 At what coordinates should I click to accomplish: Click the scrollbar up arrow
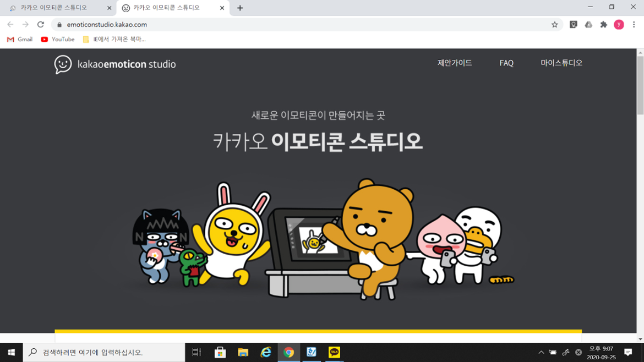click(x=640, y=52)
